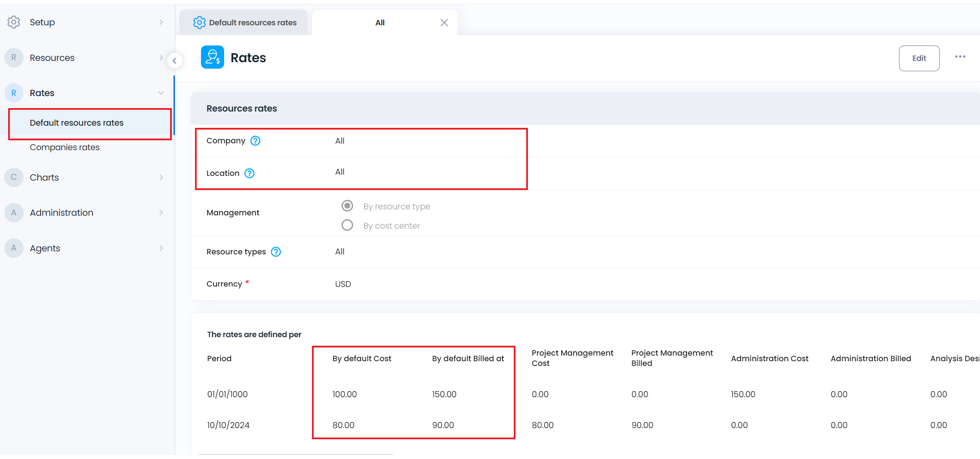
Task: Click the Management field label
Action: pyautogui.click(x=233, y=213)
